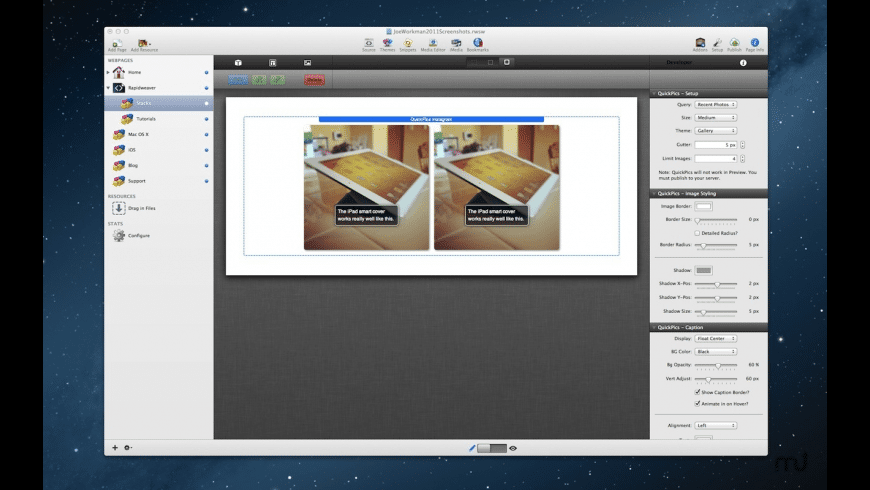Click the Configure stats gear icon
The width and height of the screenshot is (870, 490).
click(x=119, y=235)
